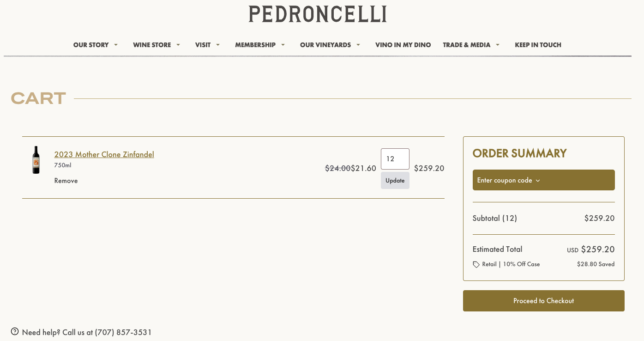
Task: Expand the Our Story menu arrow
Action: click(x=116, y=45)
